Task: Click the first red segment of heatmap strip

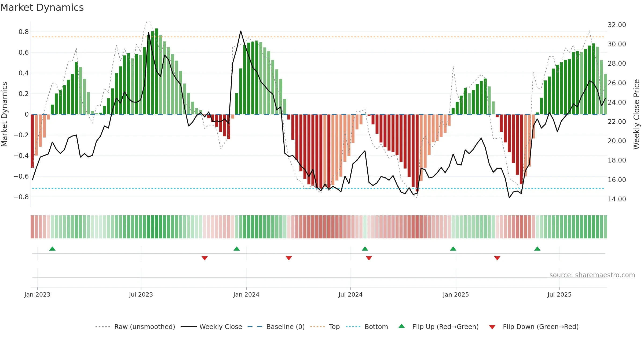Action: [x=32, y=227]
